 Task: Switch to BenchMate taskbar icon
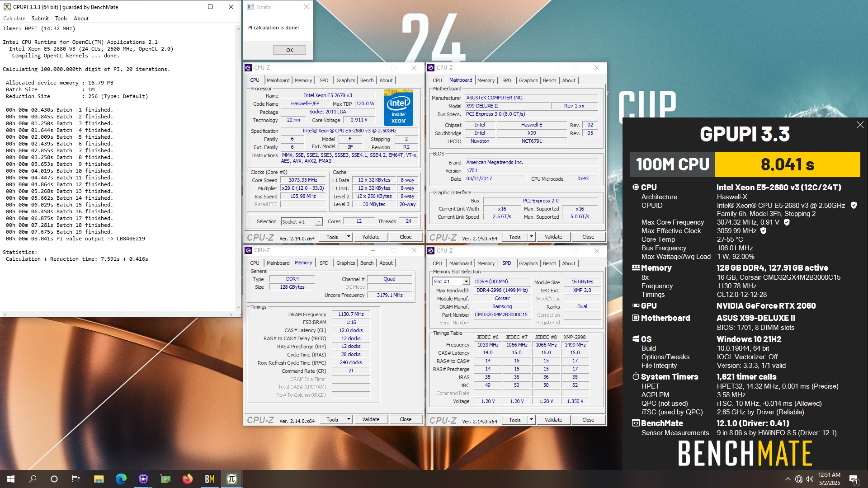[209, 479]
